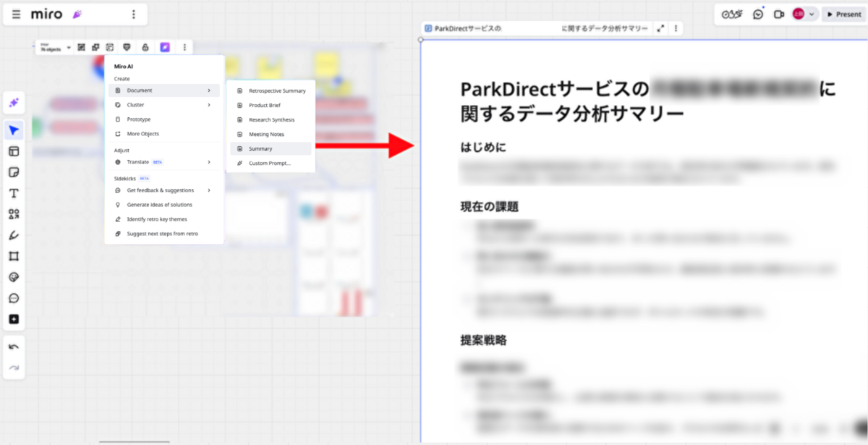The height and width of the screenshot is (445, 868).
Task: Open the comments feed icon
Action: click(x=758, y=14)
